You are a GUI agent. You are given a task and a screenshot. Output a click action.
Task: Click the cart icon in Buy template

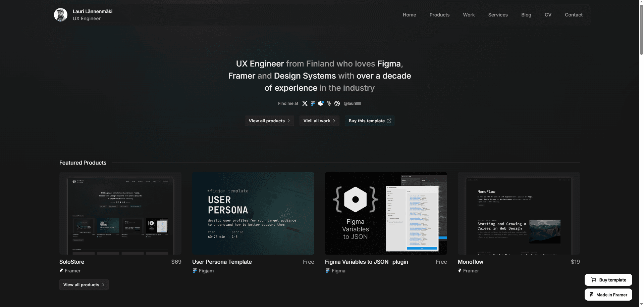pyautogui.click(x=593, y=280)
